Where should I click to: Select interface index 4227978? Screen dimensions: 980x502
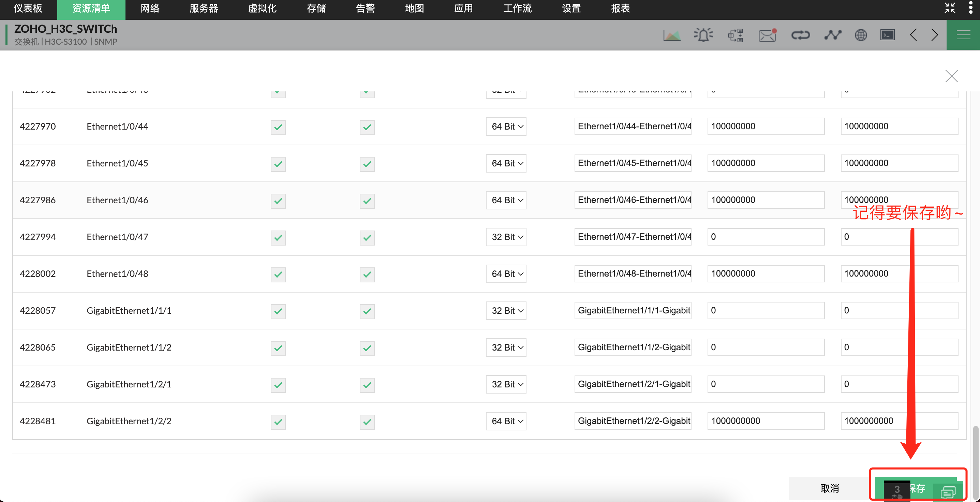pyautogui.click(x=38, y=163)
